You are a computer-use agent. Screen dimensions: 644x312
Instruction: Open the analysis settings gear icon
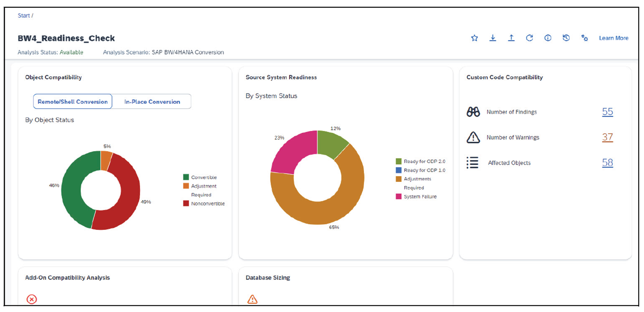[x=584, y=38]
